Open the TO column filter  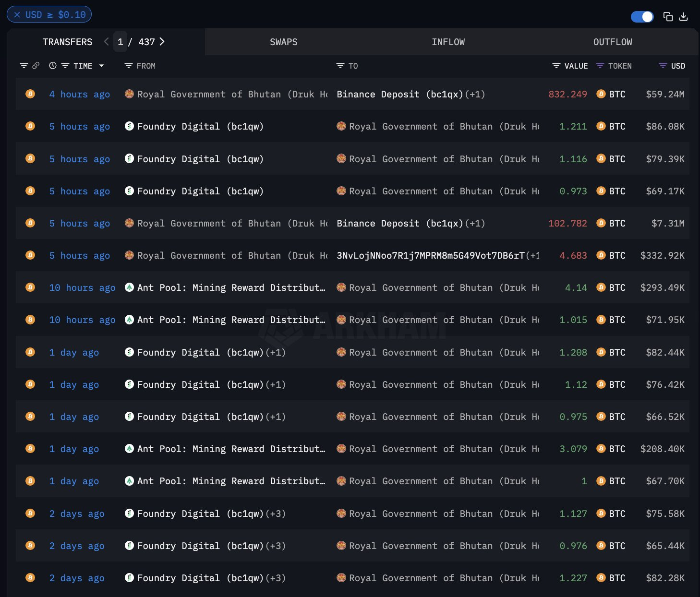[x=340, y=66]
